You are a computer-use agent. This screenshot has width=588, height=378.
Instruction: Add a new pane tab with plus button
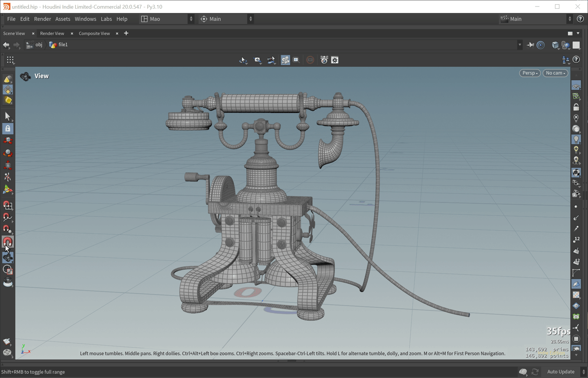pyautogui.click(x=126, y=33)
